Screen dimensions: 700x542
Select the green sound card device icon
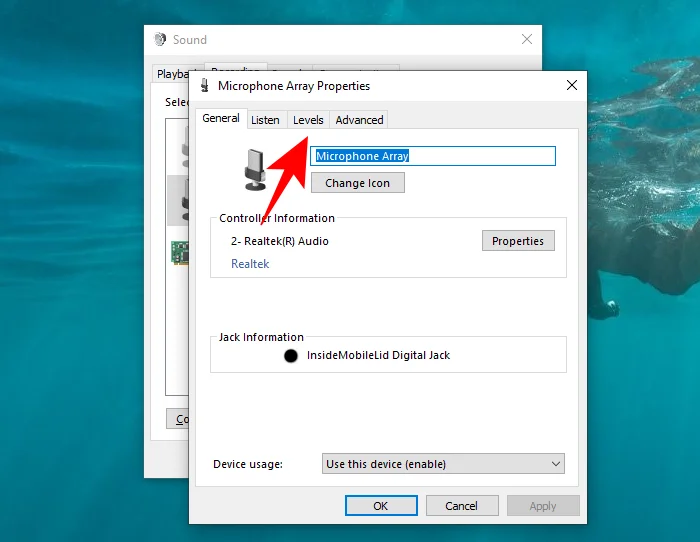[180, 252]
